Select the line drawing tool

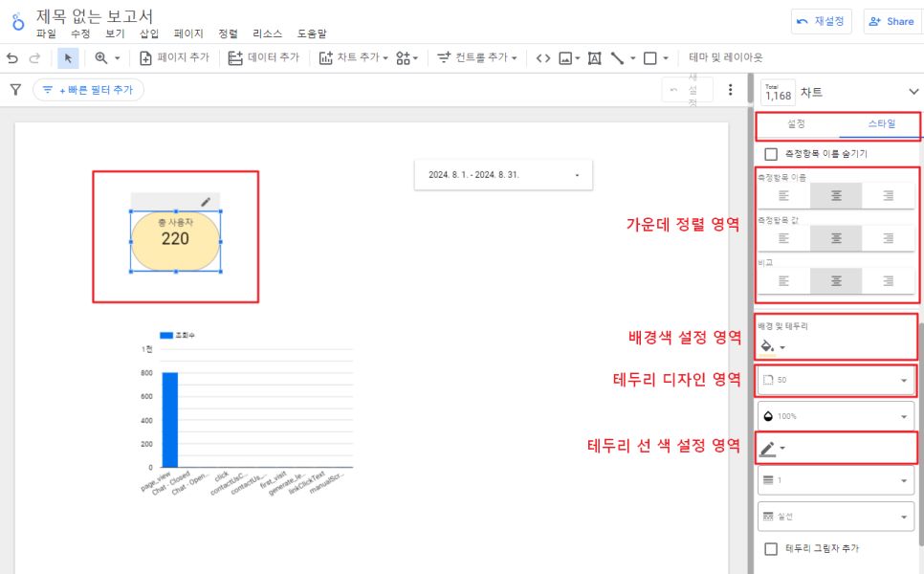tap(617, 57)
